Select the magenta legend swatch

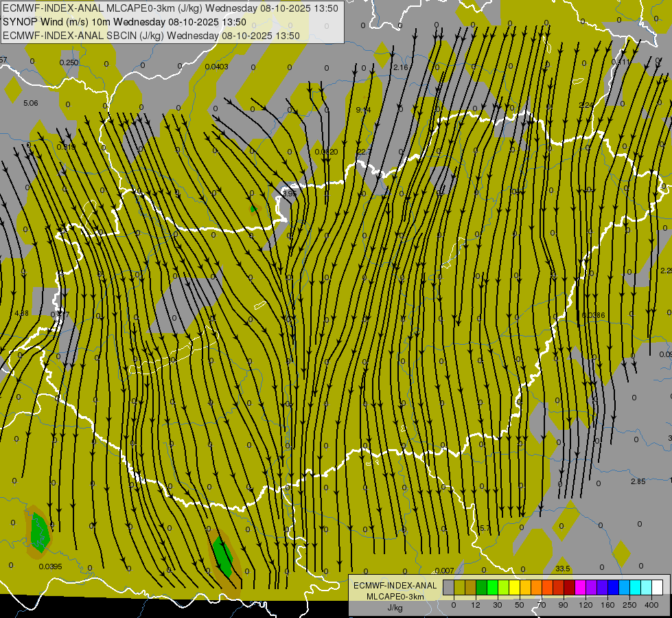tap(580, 587)
